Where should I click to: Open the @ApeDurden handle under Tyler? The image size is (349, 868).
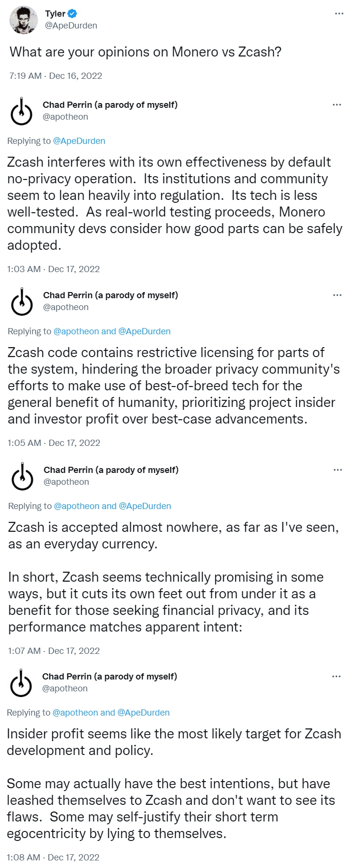pyautogui.click(x=71, y=26)
